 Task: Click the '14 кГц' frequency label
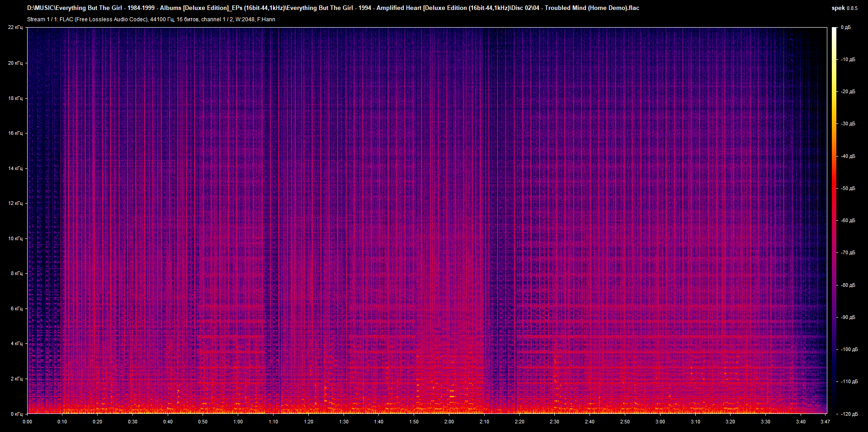click(15, 168)
